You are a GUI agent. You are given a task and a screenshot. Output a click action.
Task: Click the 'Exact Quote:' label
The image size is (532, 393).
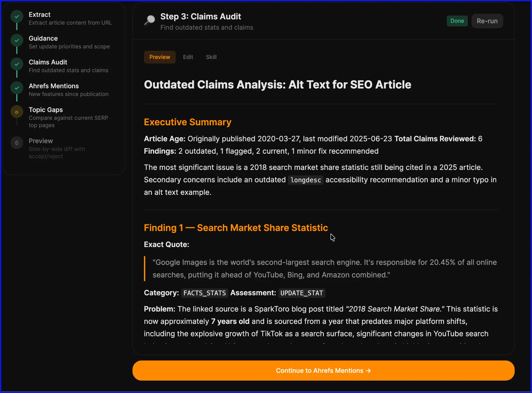[166, 244]
